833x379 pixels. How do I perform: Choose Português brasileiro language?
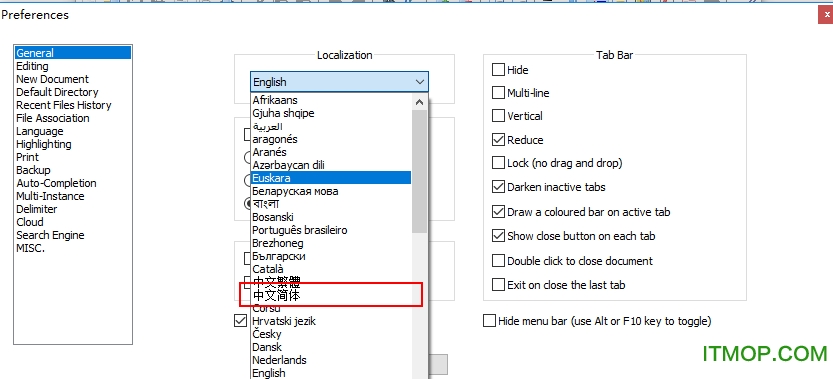point(331,230)
